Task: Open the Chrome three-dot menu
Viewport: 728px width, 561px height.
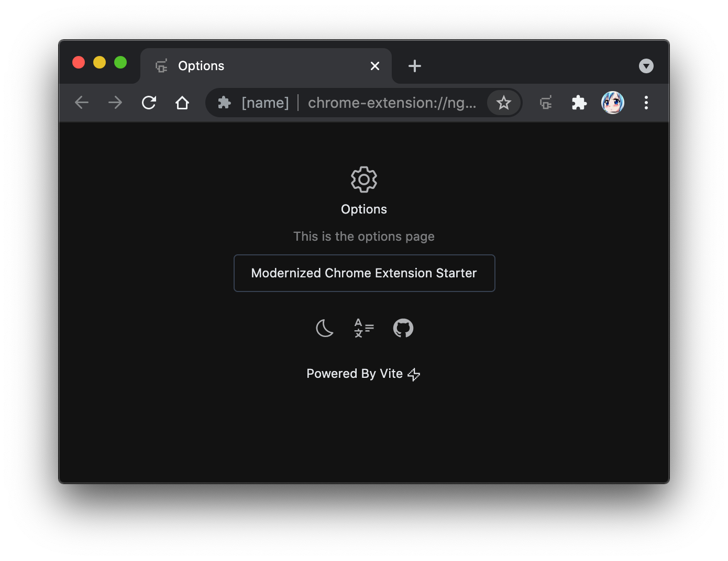Action: point(646,103)
